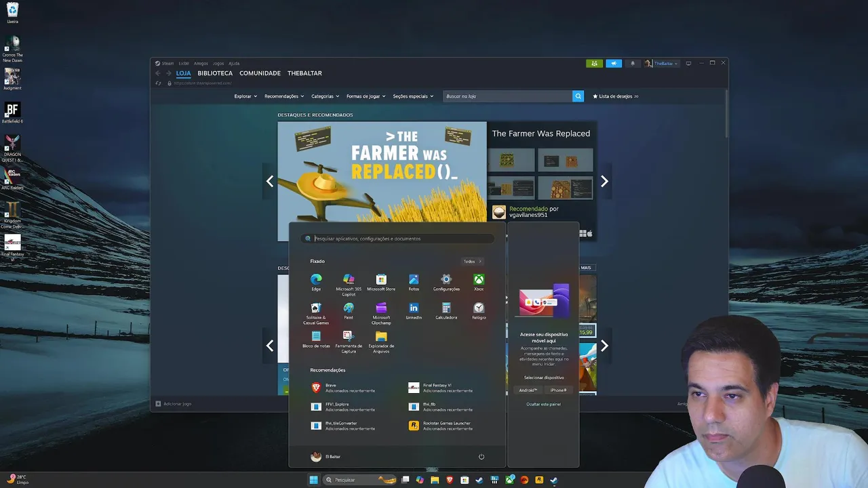Launch Microsoft 365 Copilot from Start
This screenshot has width=868, height=488.
click(x=349, y=285)
